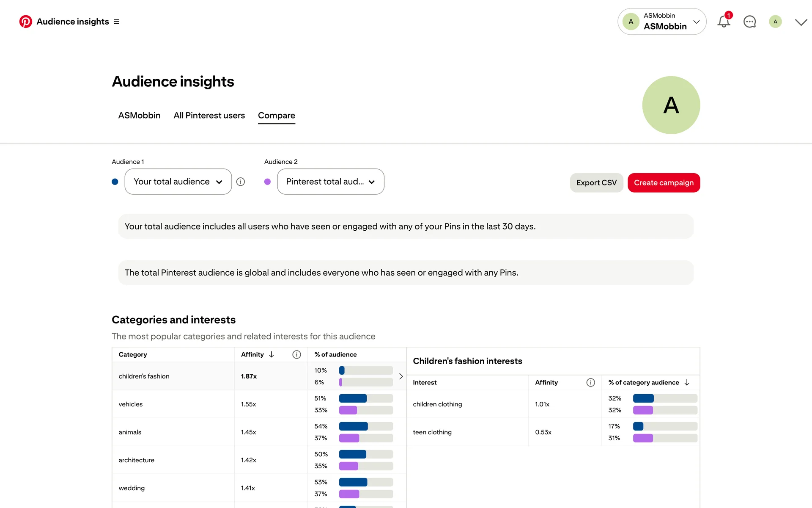Viewport: 812px width, 508px height.
Task: Open the messages chat bubble icon
Action: (749, 22)
